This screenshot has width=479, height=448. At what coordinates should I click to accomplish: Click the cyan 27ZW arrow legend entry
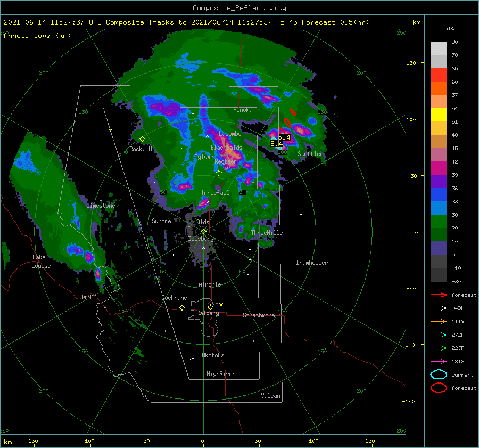[x=439, y=335]
